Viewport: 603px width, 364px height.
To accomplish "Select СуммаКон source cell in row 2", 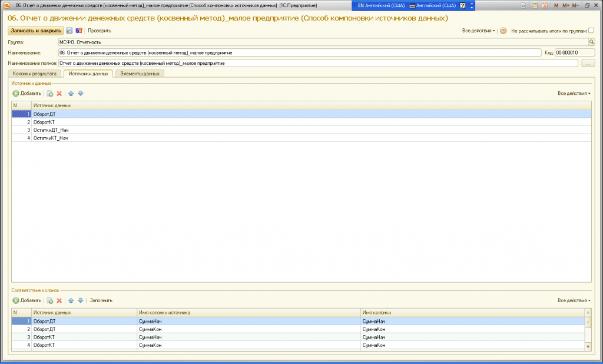I will (x=249, y=329).
